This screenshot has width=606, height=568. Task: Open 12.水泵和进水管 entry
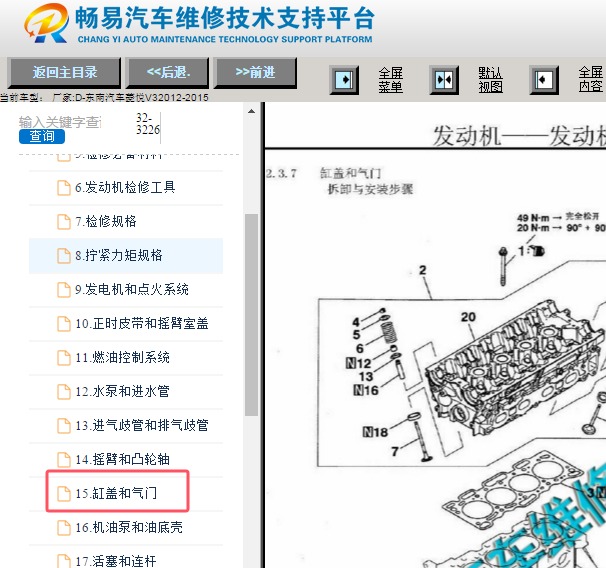(126, 391)
